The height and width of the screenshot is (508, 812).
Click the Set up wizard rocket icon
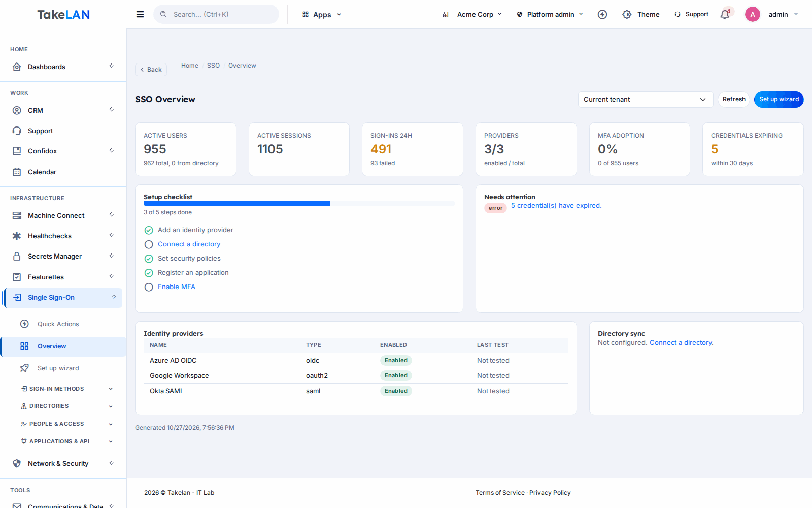tap(24, 368)
